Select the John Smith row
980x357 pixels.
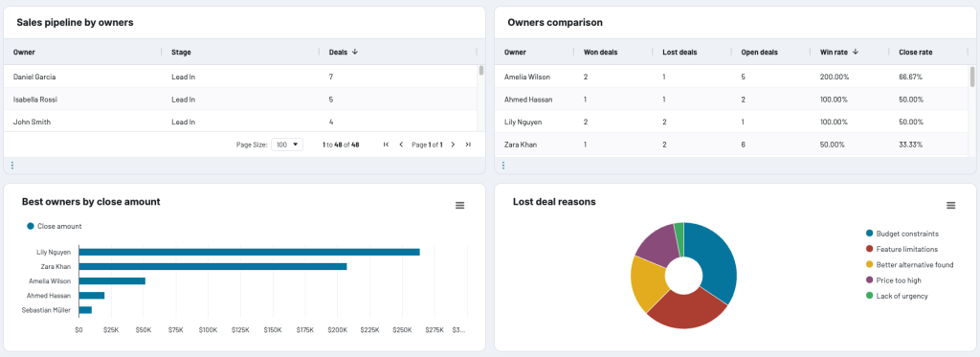tap(240, 122)
